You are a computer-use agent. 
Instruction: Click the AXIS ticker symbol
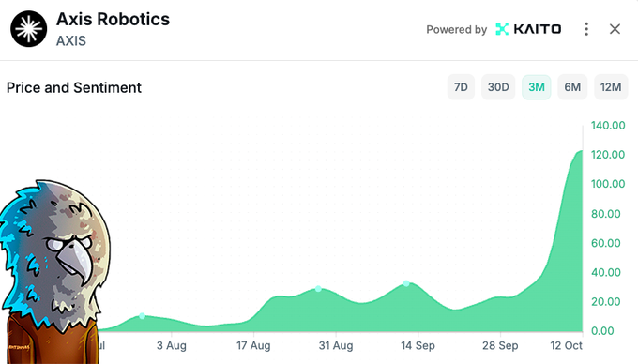click(x=71, y=40)
